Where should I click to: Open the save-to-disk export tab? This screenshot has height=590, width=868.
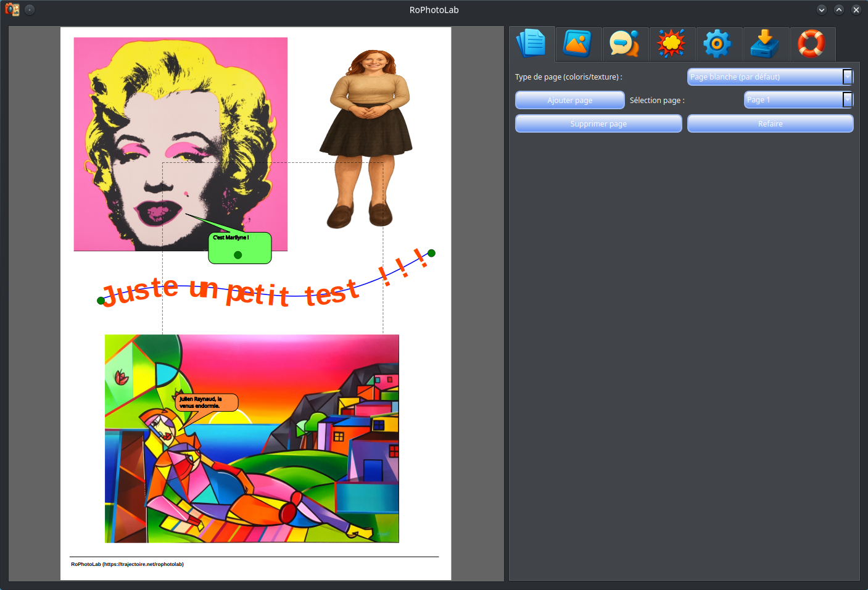click(766, 44)
